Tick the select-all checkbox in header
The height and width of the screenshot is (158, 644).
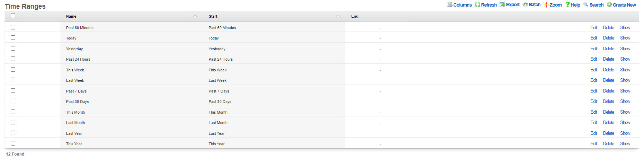(x=13, y=16)
